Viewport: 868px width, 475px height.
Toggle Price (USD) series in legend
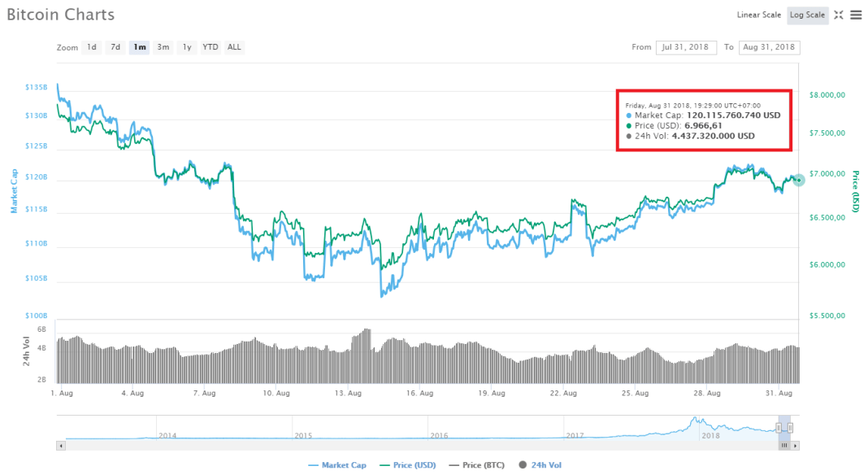tap(408, 465)
